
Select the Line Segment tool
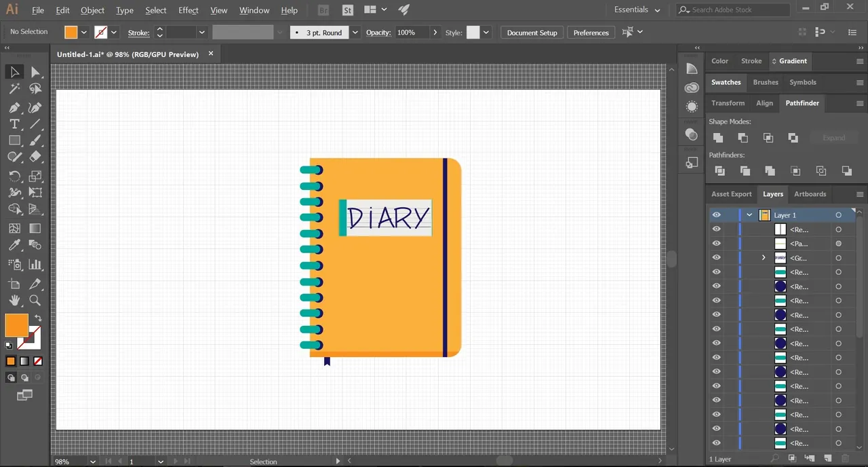click(x=35, y=124)
